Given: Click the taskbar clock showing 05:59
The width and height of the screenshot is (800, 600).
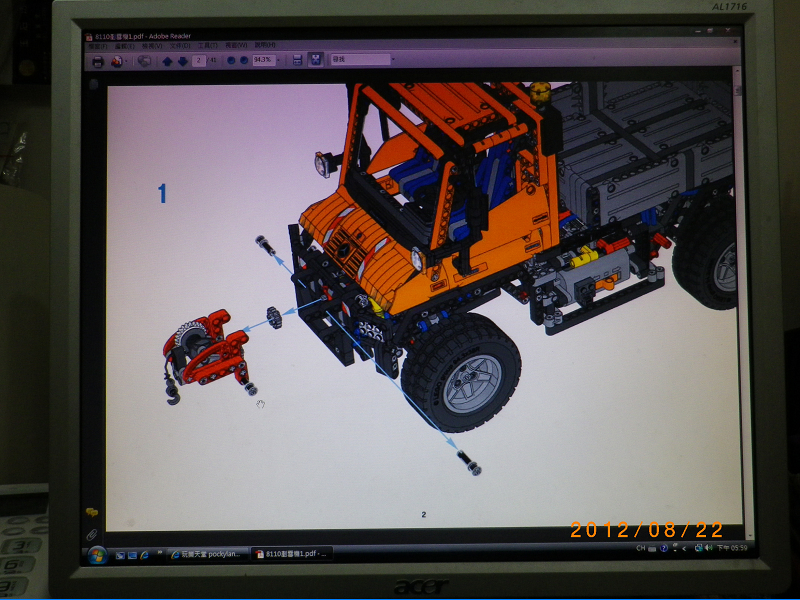Looking at the screenshot, I should click(732, 548).
